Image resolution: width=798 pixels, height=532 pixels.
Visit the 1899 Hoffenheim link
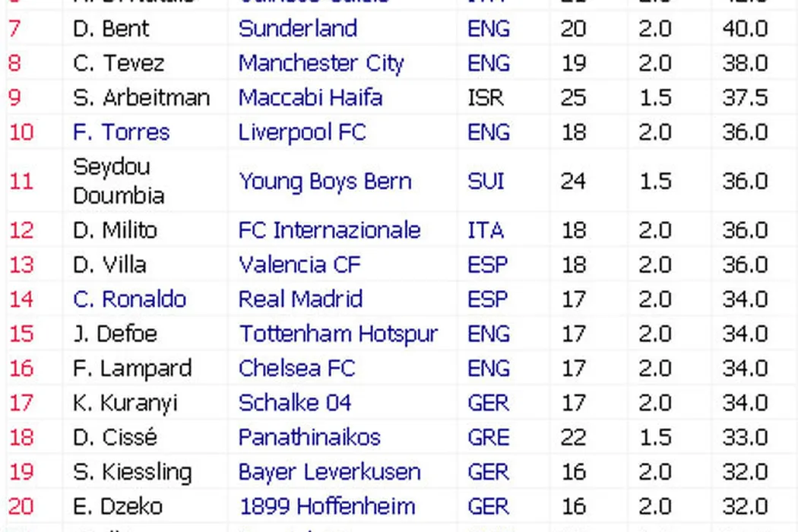point(327,506)
